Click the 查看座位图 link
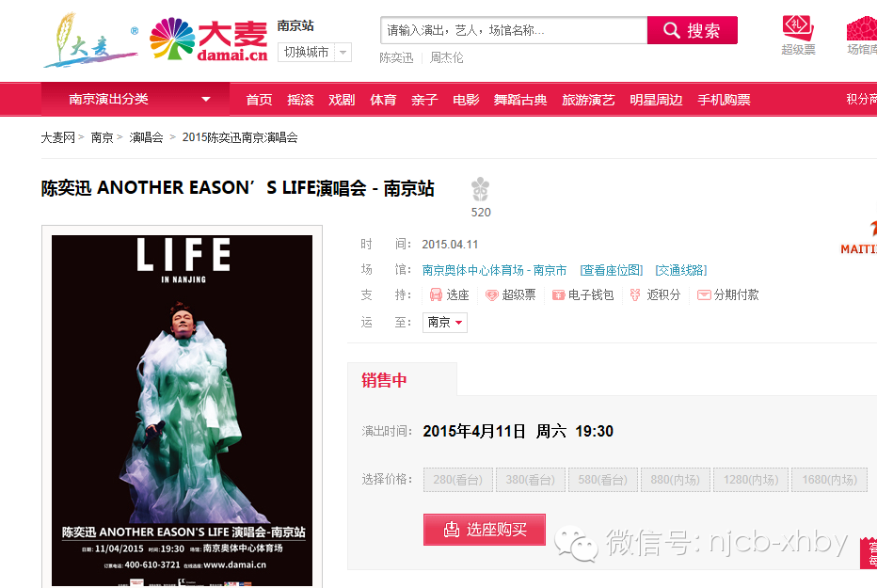This screenshot has width=877, height=588. click(x=612, y=271)
